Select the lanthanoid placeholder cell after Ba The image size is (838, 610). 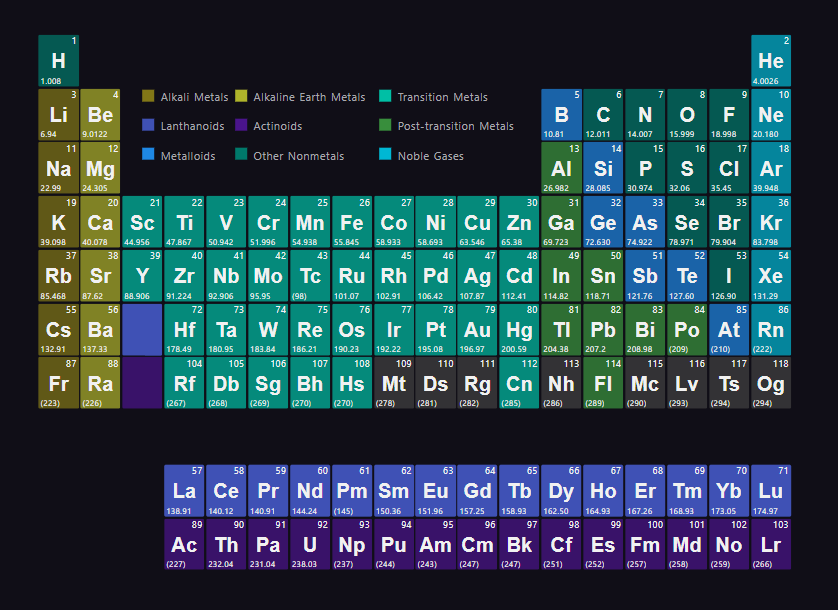[x=142, y=330]
